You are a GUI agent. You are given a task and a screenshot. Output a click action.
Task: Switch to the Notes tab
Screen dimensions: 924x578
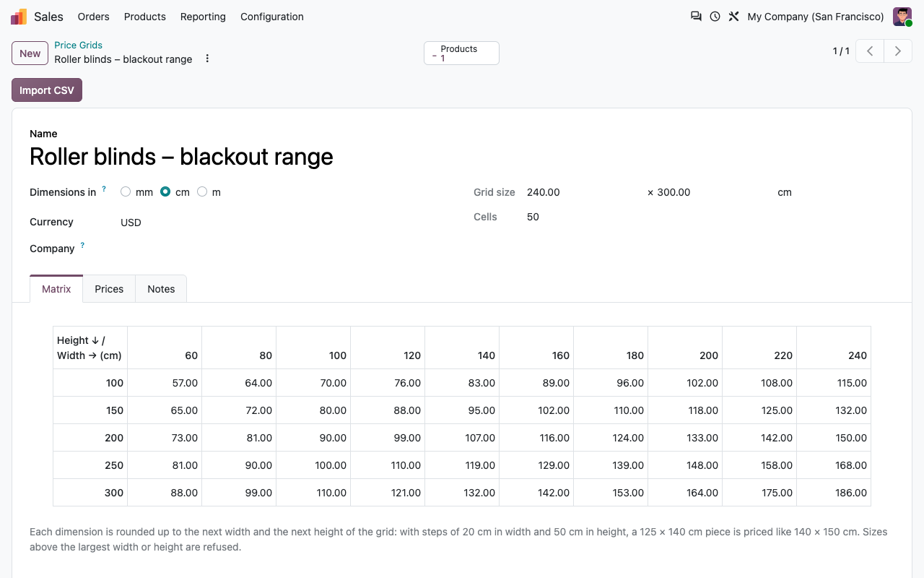click(161, 289)
